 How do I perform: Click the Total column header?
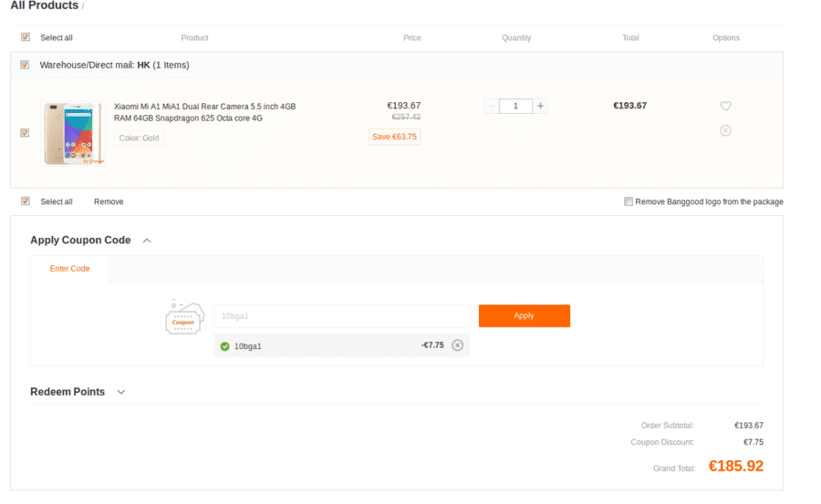[x=630, y=37]
